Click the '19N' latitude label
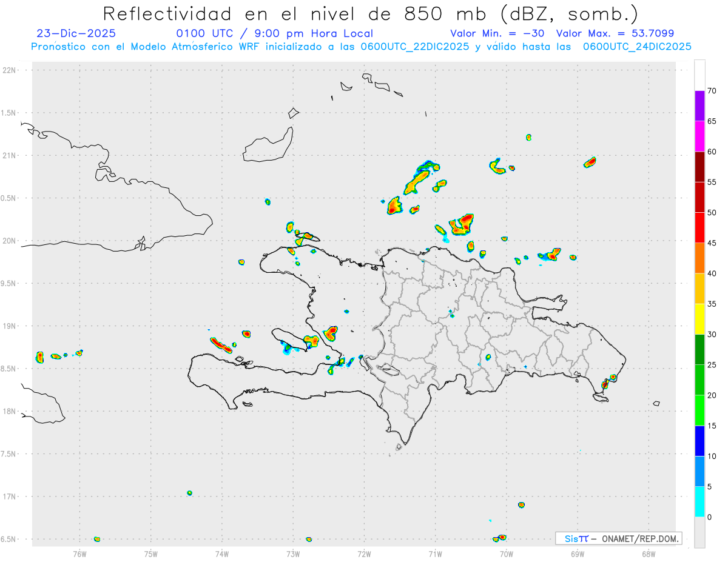 coord(10,326)
